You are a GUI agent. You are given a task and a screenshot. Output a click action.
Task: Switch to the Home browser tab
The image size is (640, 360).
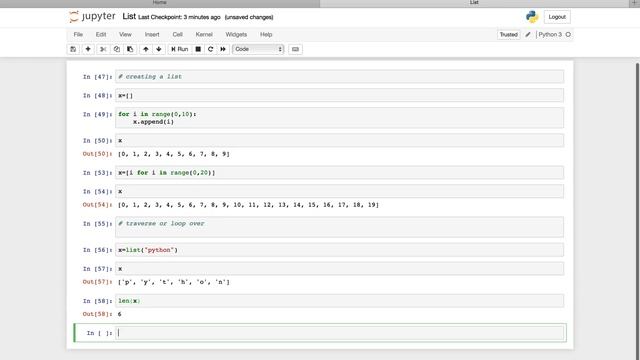pos(160,3)
